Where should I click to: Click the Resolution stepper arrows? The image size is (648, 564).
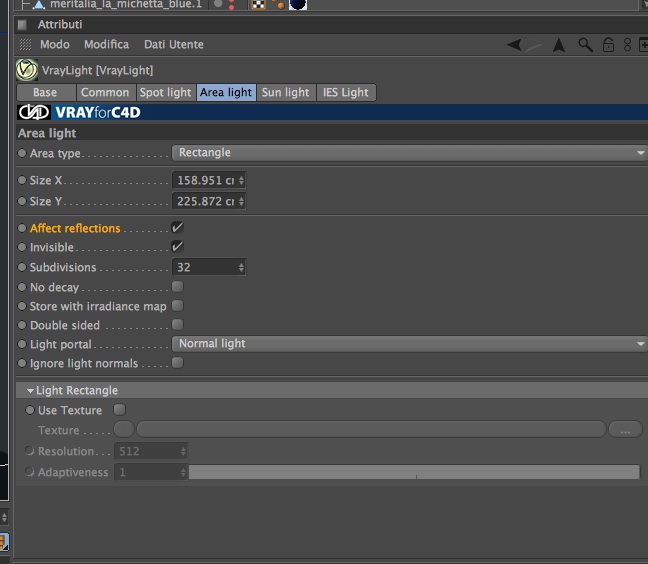pos(183,451)
